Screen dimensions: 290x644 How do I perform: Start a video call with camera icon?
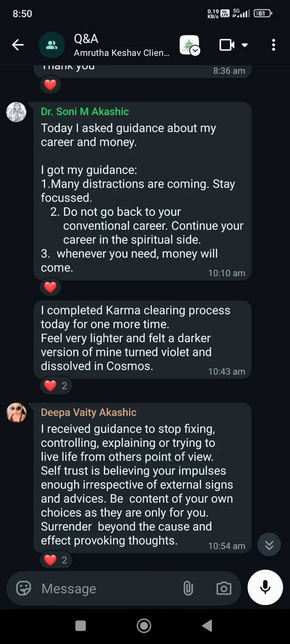tap(227, 45)
